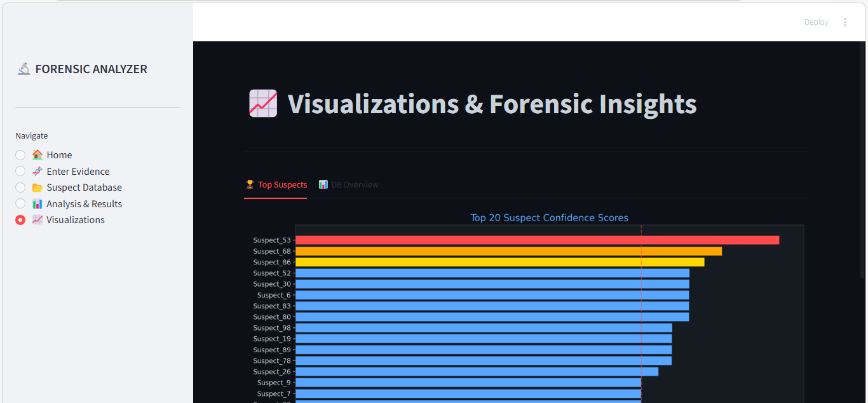Click the Visualizations & Forensic Insights heading
The height and width of the screenshot is (403, 868).
(x=492, y=104)
